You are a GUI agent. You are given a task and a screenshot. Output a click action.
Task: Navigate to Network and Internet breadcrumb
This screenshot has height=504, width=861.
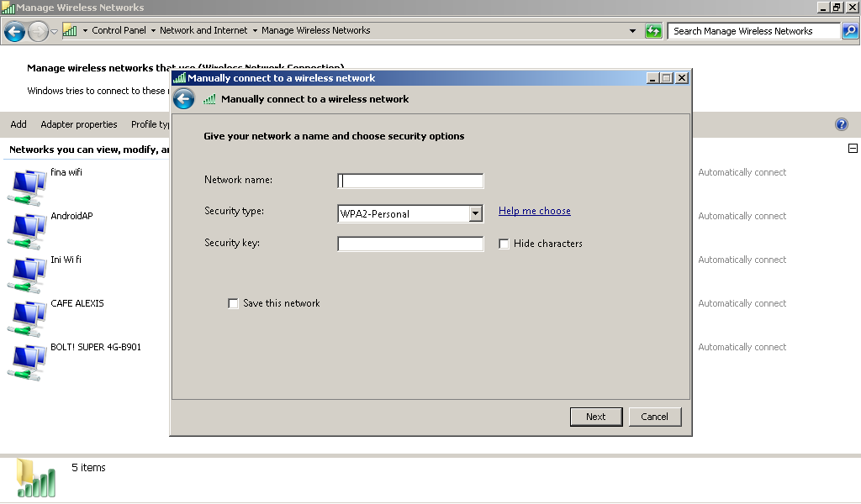tap(203, 30)
